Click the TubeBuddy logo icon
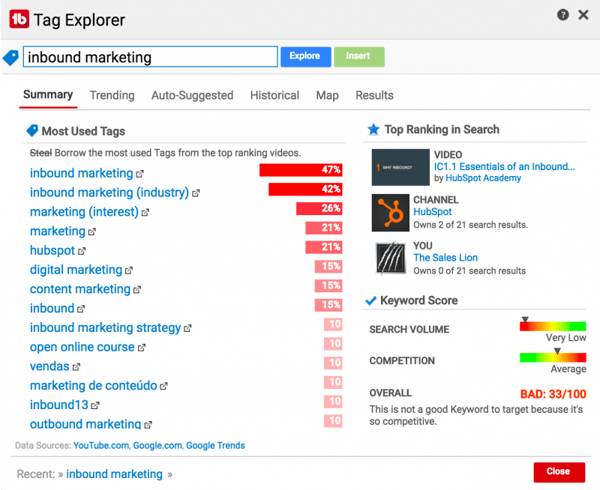 [x=19, y=19]
